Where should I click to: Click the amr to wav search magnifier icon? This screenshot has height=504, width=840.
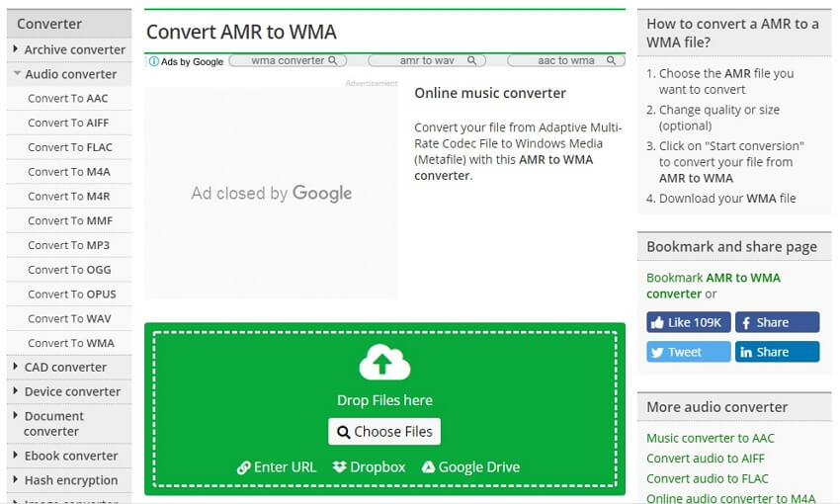click(472, 60)
